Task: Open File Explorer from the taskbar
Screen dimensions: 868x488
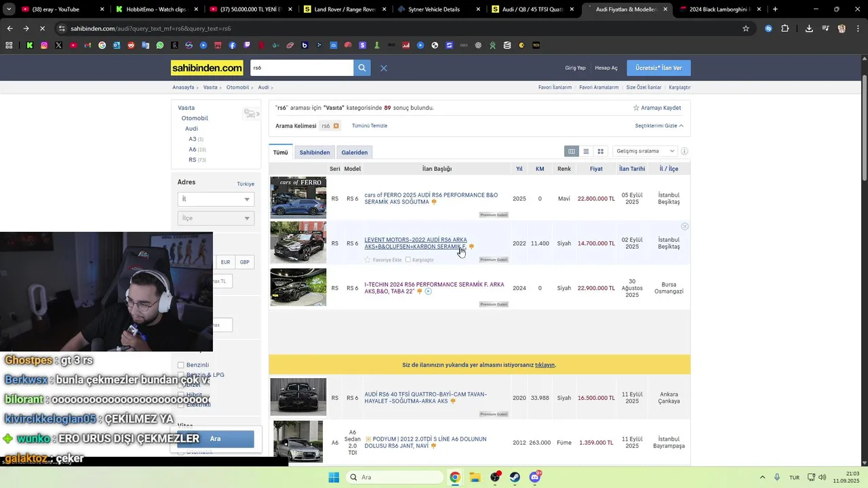Action: [x=475, y=477]
